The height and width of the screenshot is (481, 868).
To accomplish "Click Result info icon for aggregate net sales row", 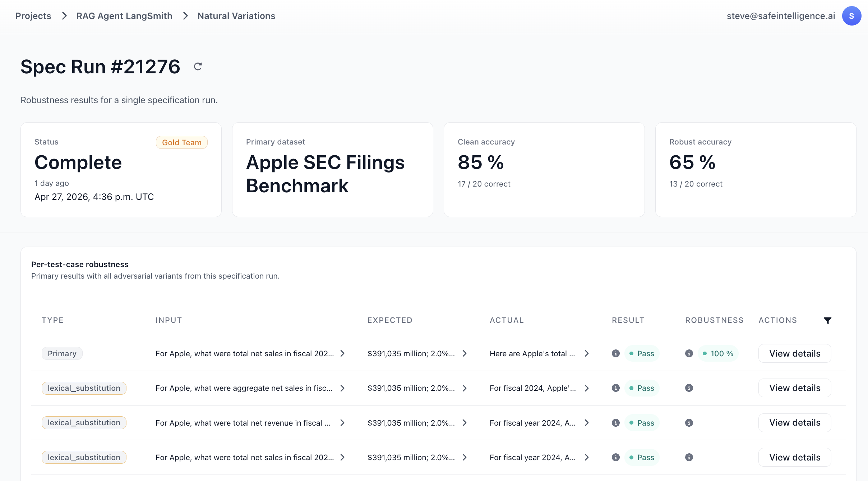I will click(x=616, y=388).
